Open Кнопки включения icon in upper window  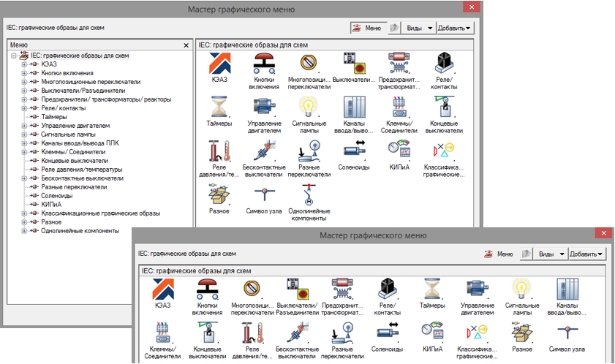tap(264, 64)
